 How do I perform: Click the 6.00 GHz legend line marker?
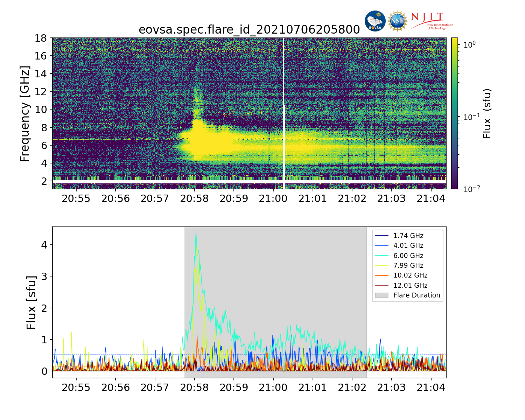381,256
